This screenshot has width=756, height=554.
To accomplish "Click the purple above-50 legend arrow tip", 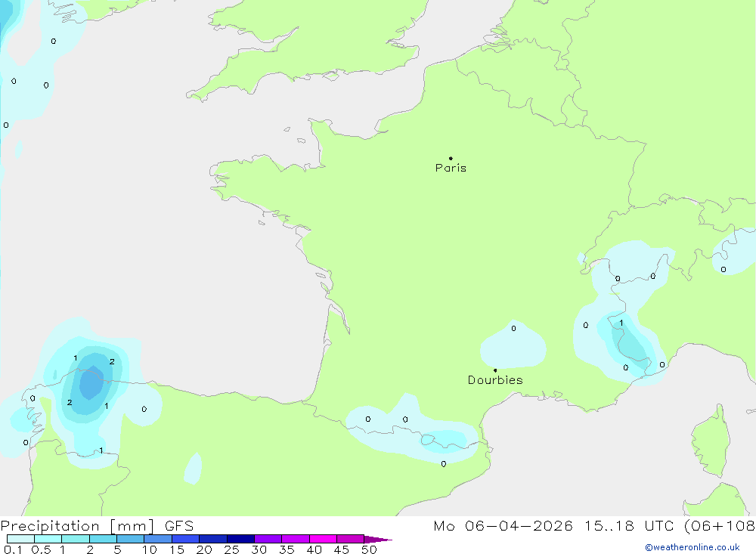I will tap(378, 540).
